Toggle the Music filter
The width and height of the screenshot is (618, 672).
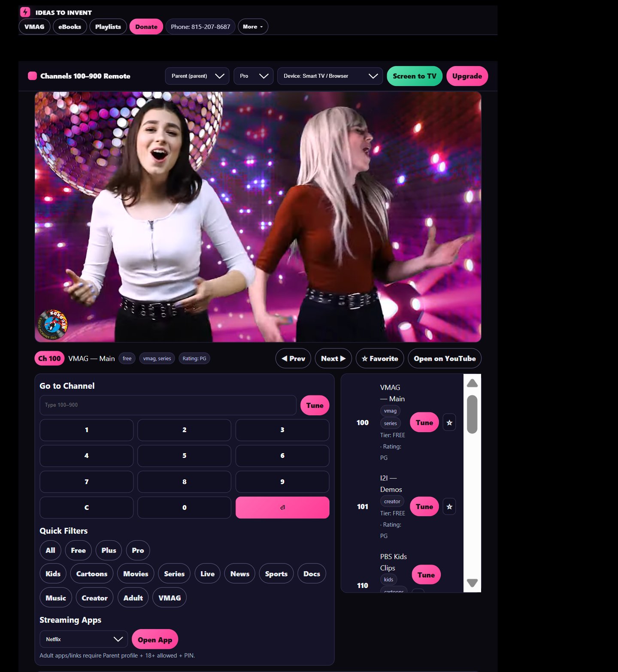coord(56,598)
